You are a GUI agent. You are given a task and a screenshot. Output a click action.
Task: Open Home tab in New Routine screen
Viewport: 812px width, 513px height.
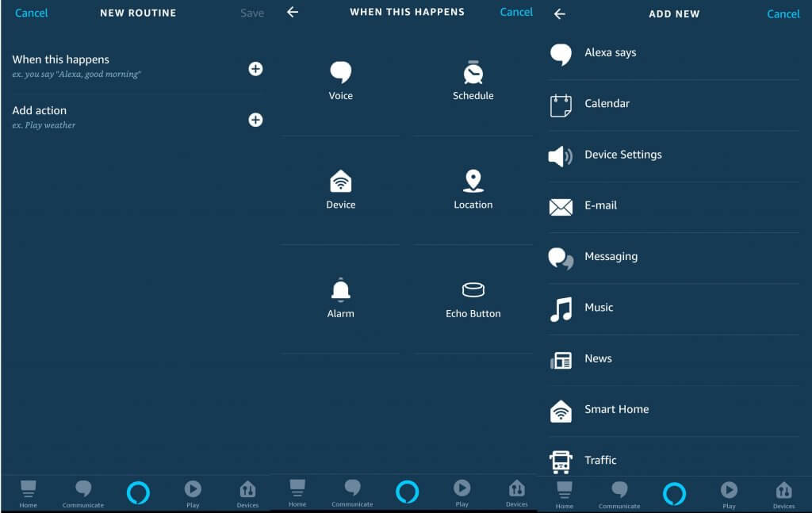click(x=28, y=494)
